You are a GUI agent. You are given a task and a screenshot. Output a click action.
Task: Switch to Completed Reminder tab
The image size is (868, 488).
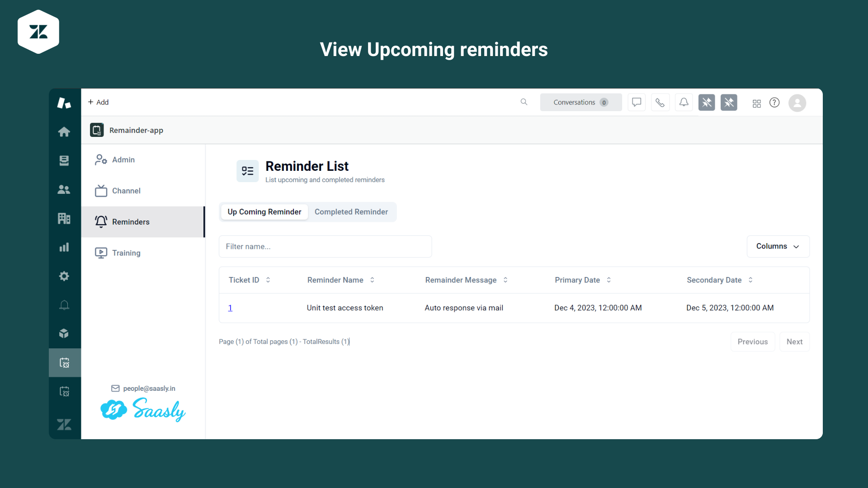pyautogui.click(x=350, y=211)
